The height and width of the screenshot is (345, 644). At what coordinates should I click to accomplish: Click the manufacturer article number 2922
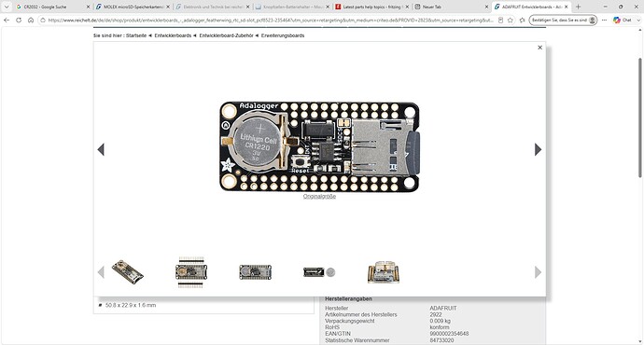pyautogui.click(x=436, y=314)
